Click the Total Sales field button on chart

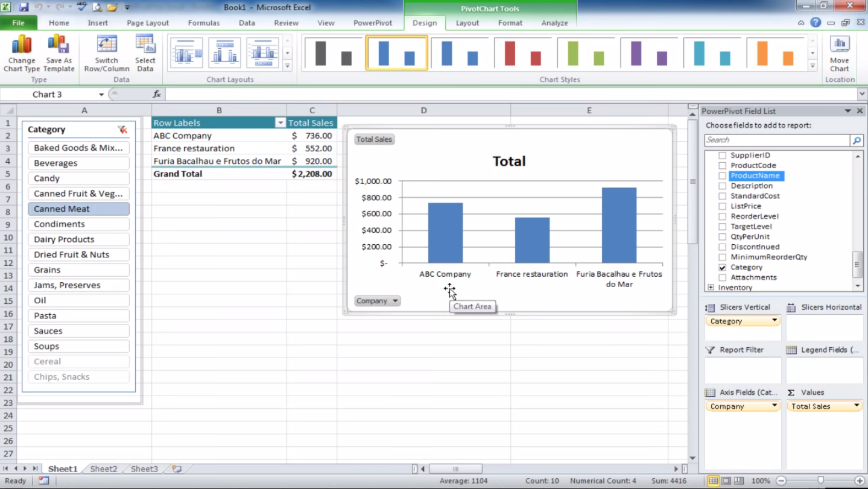[x=374, y=139]
